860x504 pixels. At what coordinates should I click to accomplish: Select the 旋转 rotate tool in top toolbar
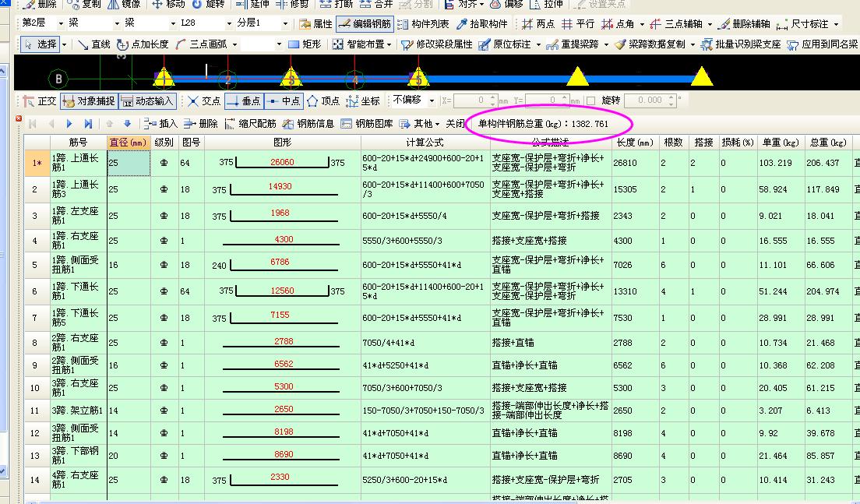click(x=209, y=4)
